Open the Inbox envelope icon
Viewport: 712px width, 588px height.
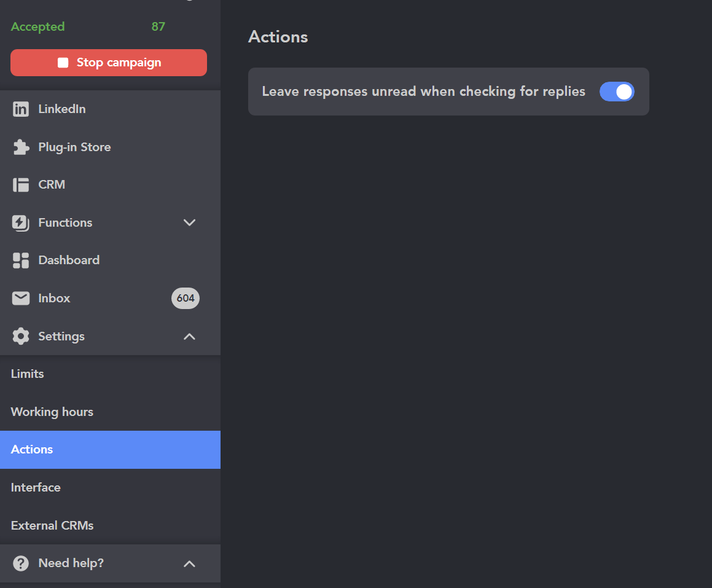pyautogui.click(x=20, y=298)
